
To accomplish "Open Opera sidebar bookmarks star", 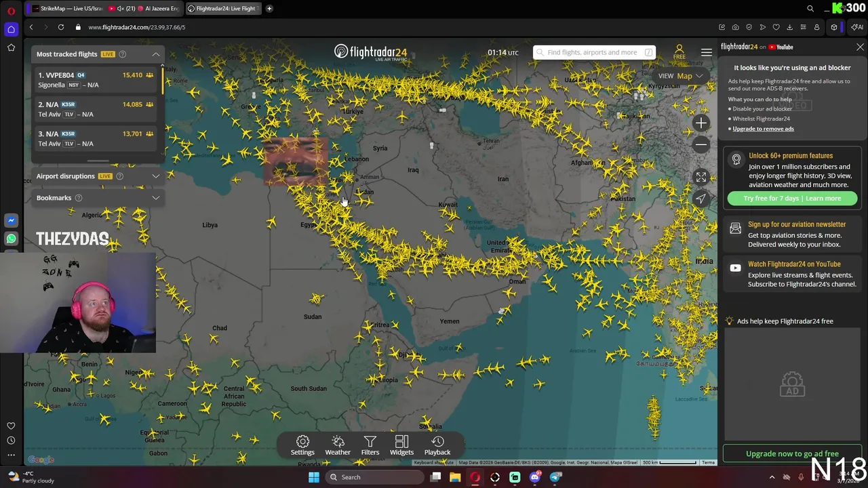I will point(11,47).
